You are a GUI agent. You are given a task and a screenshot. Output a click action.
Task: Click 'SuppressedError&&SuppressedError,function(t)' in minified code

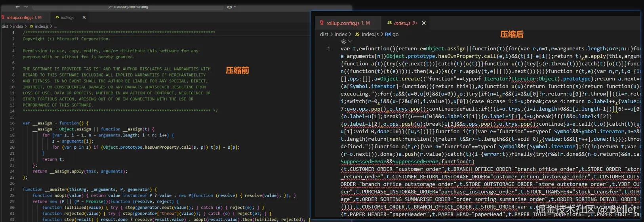coord(407,162)
